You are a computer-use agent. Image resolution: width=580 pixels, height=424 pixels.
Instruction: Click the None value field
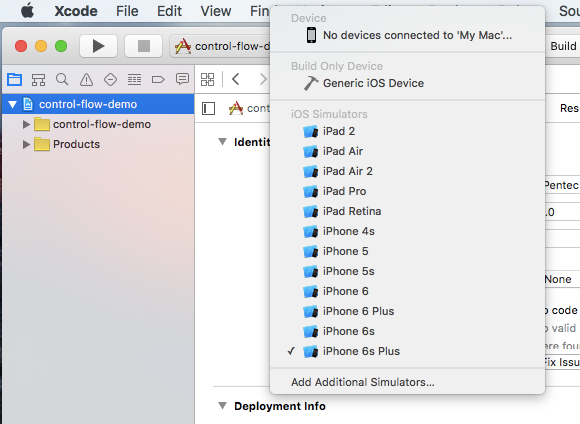562,279
